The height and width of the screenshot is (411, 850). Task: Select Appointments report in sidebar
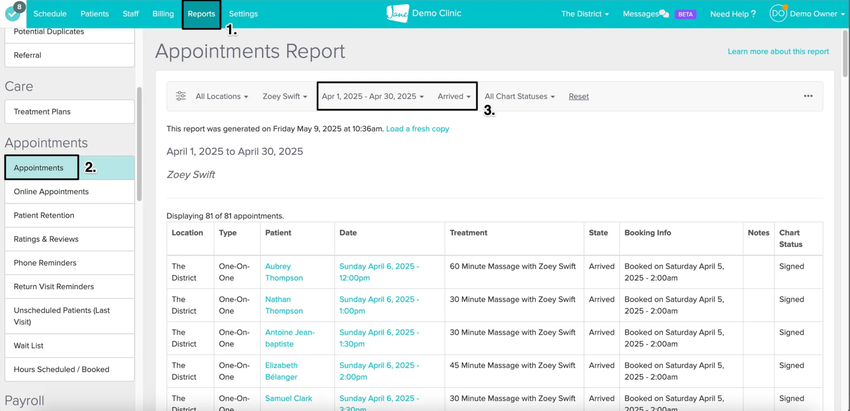point(69,168)
